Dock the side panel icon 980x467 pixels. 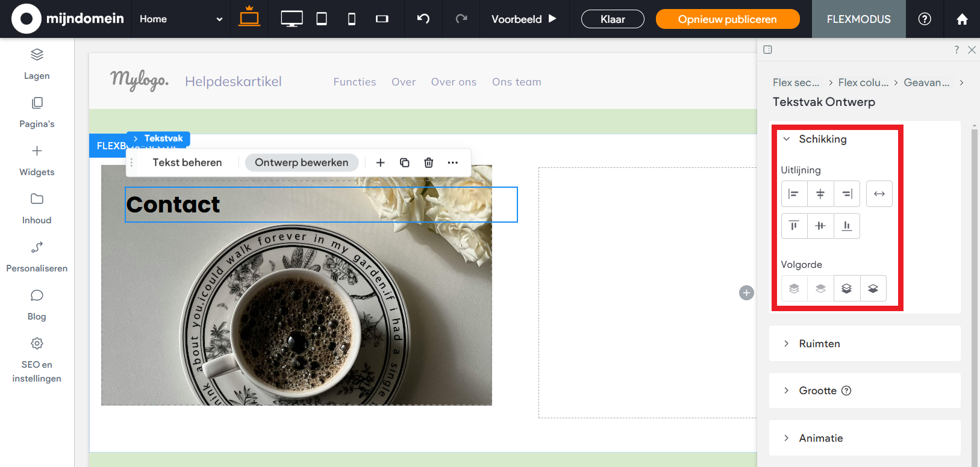click(x=767, y=49)
